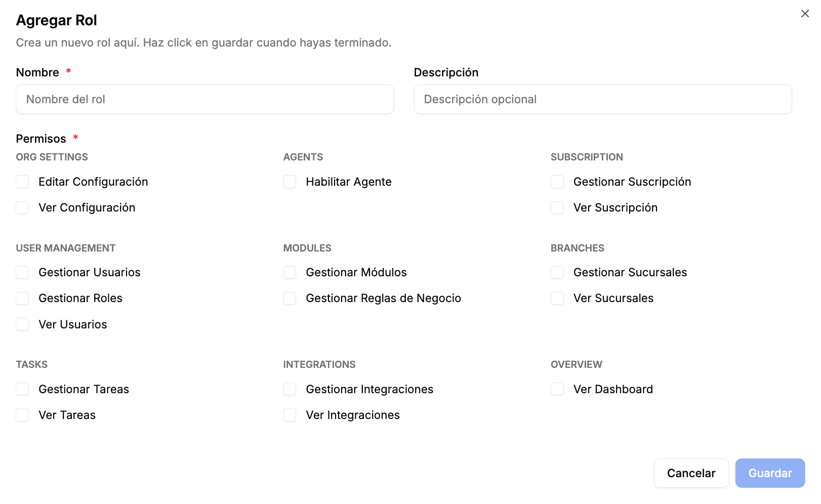Close the Agregar Rol dialog
This screenshot has height=504, width=821.
click(x=805, y=14)
